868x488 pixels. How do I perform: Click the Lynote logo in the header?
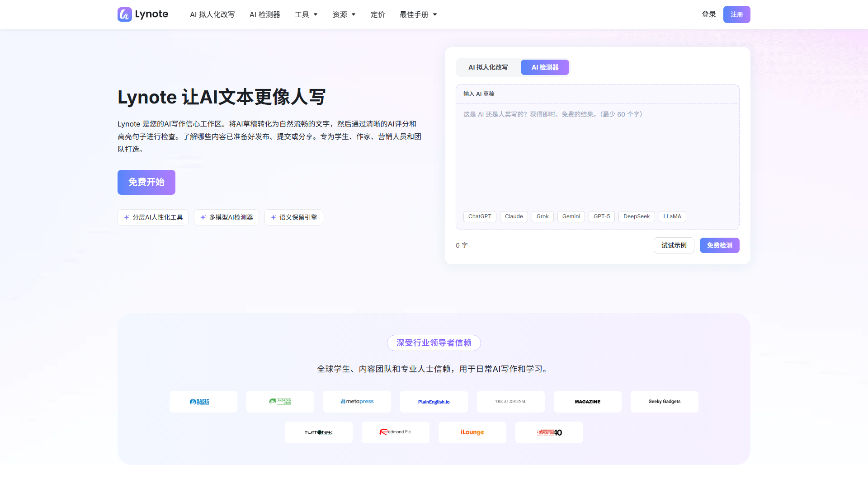[x=143, y=14]
